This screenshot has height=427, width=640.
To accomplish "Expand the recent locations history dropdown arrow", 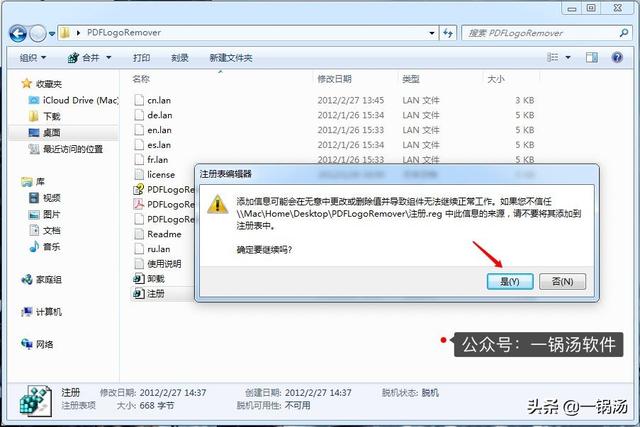I will [x=50, y=33].
